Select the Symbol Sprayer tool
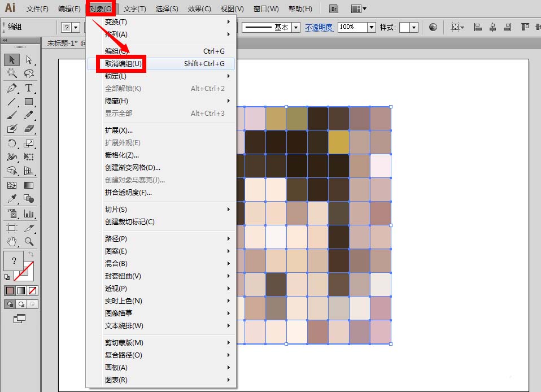 [12, 214]
